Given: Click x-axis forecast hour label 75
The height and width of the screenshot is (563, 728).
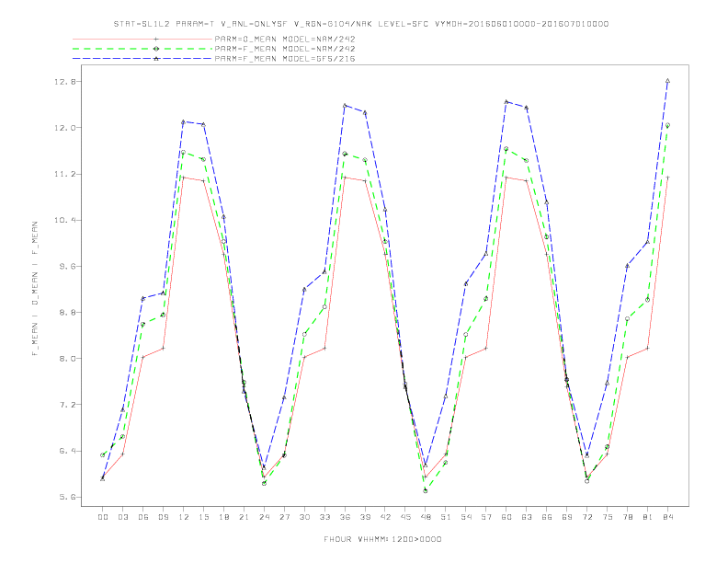Looking at the screenshot, I should tap(608, 517).
